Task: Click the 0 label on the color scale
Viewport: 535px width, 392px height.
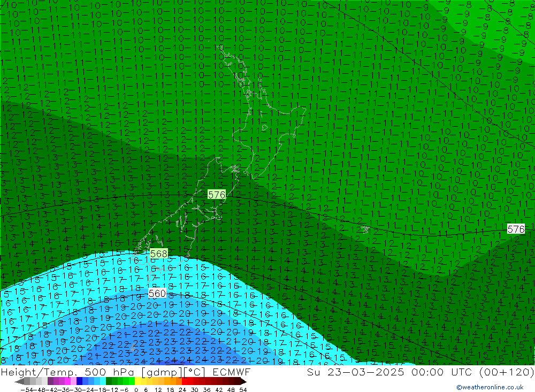Action: pyautogui.click(x=136, y=390)
